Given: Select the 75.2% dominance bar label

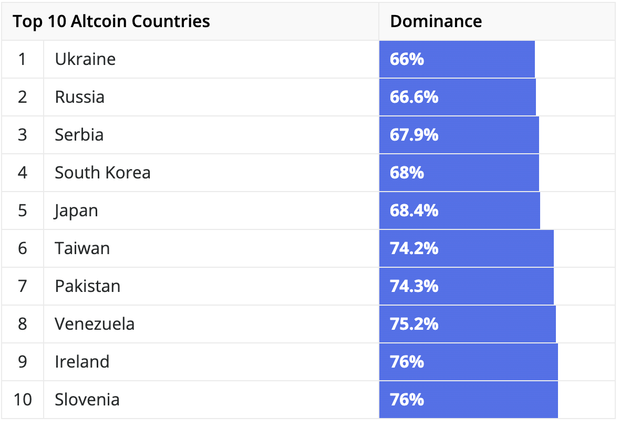Looking at the screenshot, I should coord(414,324).
